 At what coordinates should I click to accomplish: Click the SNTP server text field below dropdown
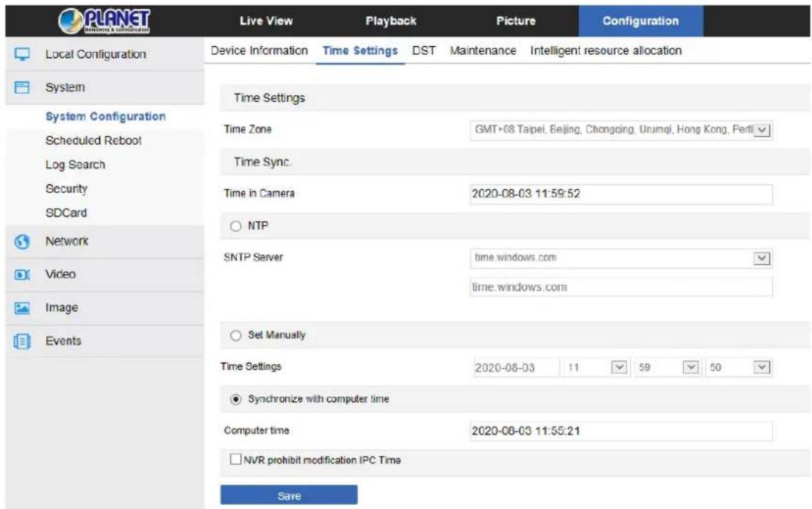pyautogui.click(x=621, y=287)
